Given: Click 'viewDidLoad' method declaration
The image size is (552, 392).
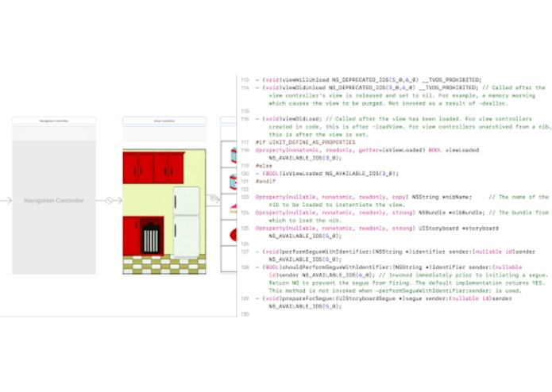Looking at the screenshot, I should (x=302, y=119).
